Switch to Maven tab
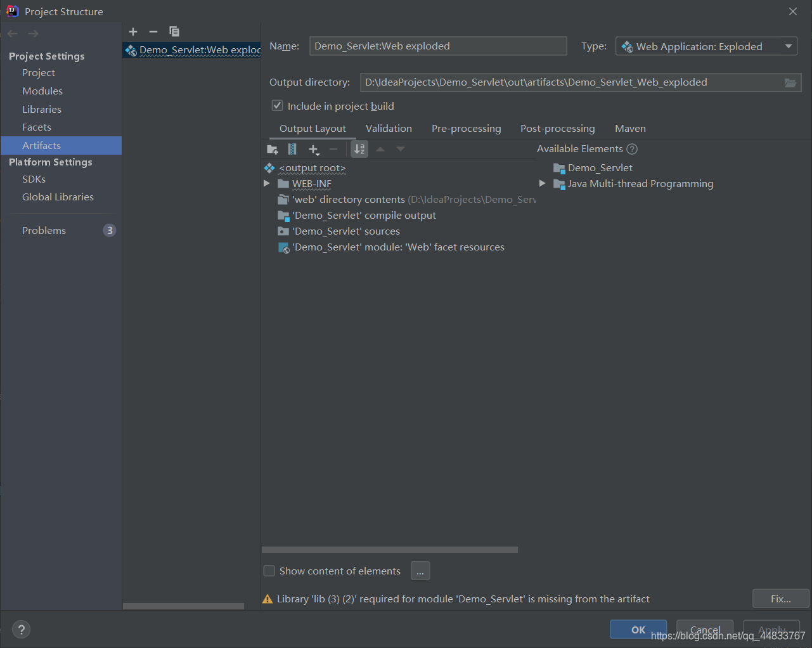This screenshot has width=812, height=648. tap(630, 129)
